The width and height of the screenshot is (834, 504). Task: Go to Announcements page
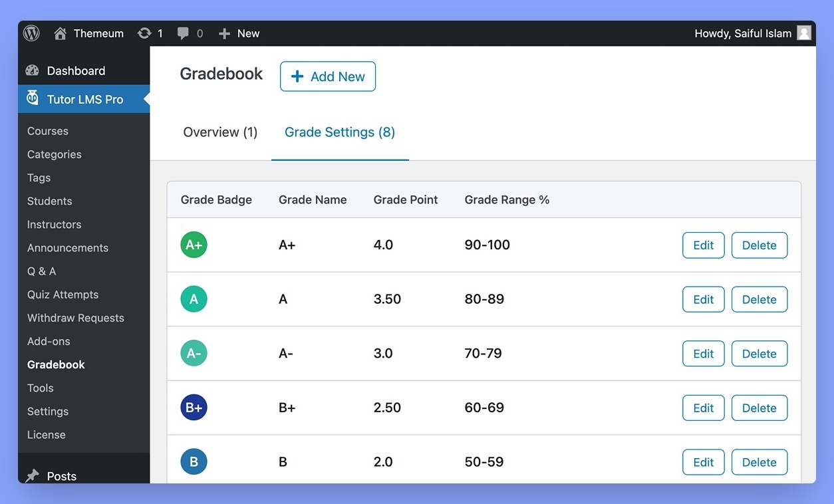point(68,247)
